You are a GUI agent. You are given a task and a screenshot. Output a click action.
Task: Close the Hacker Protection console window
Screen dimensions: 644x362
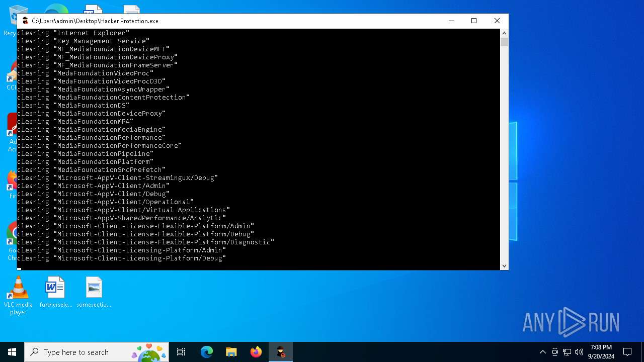(497, 21)
